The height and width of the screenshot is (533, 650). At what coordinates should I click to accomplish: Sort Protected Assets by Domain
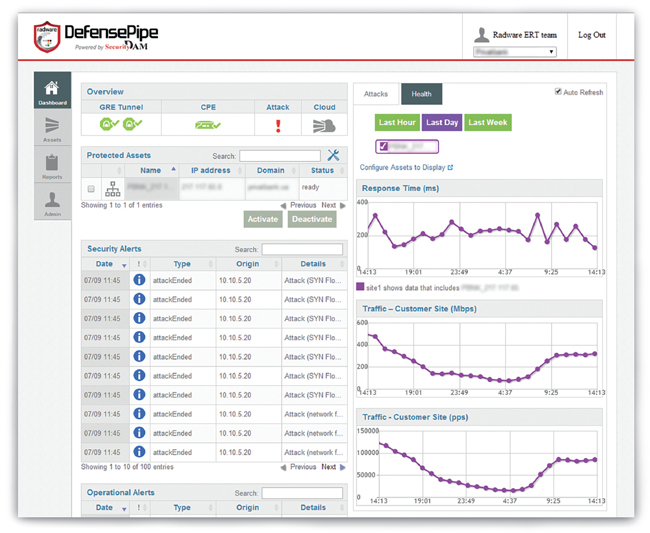point(271,170)
